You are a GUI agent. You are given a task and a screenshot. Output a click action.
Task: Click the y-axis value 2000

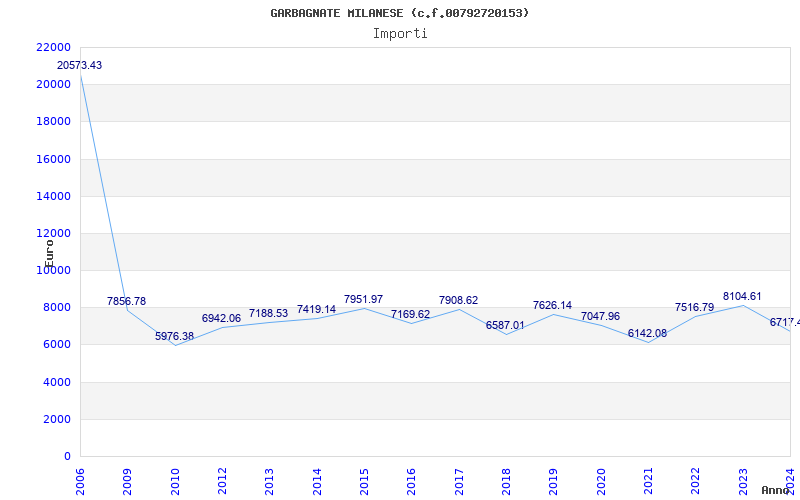pyautogui.click(x=56, y=419)
